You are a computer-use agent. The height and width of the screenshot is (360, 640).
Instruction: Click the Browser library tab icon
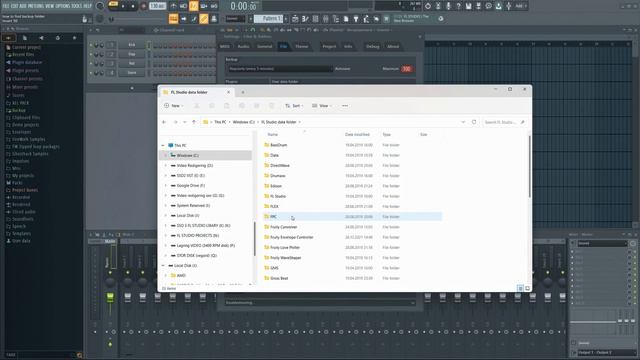58,38
